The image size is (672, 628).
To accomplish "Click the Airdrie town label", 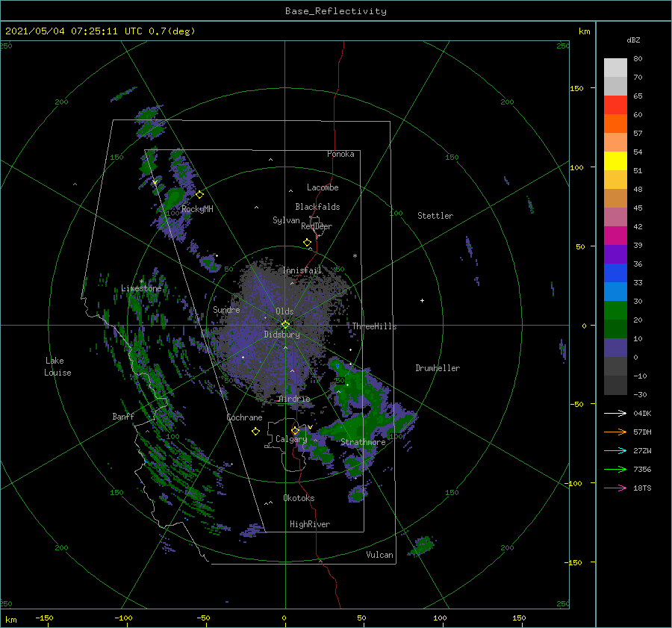I will [294, 399].
